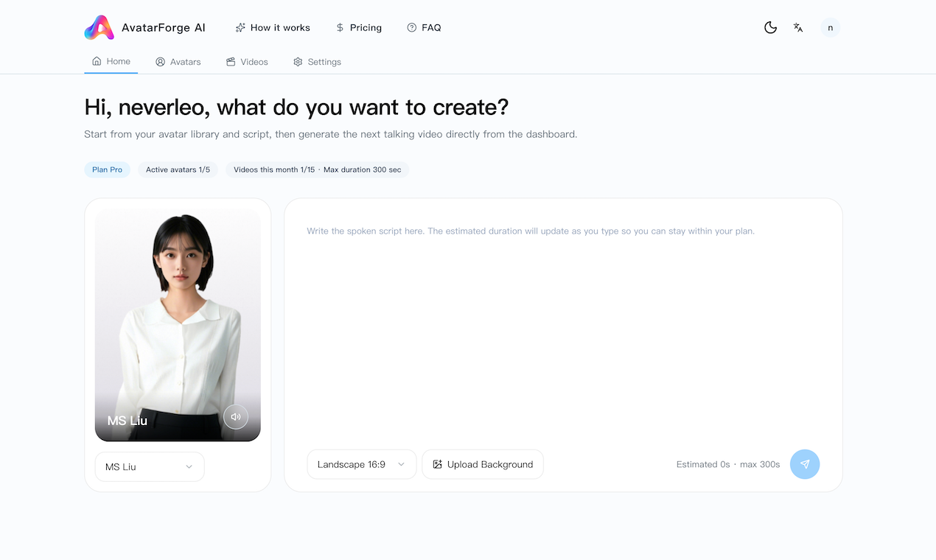Expand the MS Liu avatar dropdown
Viewport: 936px width, 560px height.
(149, 466)
